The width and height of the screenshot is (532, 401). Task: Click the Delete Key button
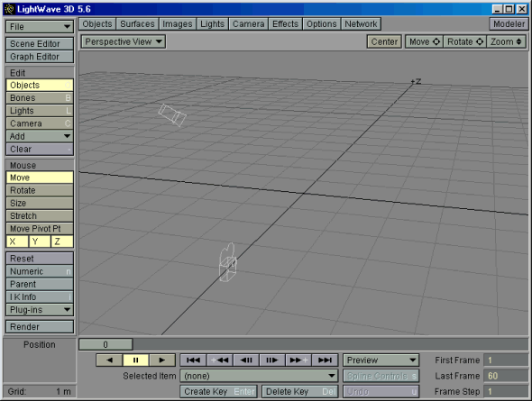pos(300,391)
